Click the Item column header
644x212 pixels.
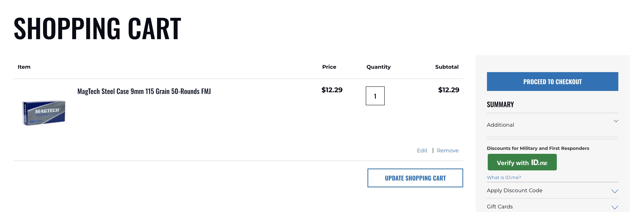24,67
